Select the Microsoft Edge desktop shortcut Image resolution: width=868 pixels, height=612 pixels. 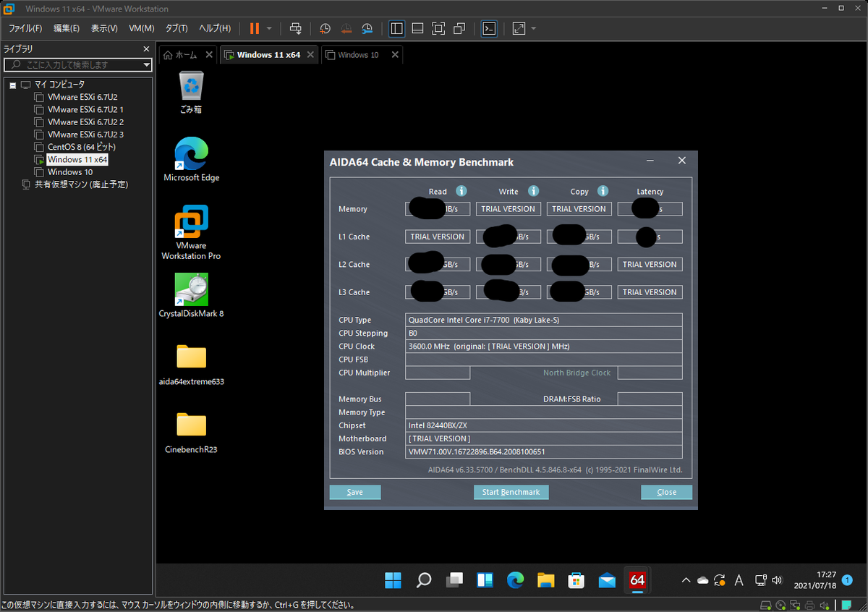pyautogui.click(x=191, y=158)
